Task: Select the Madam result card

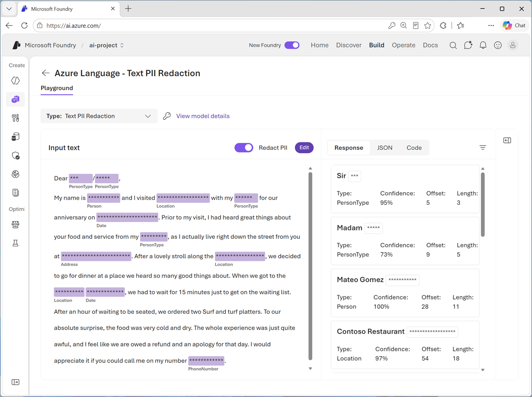Action: [x=405, y=241]
